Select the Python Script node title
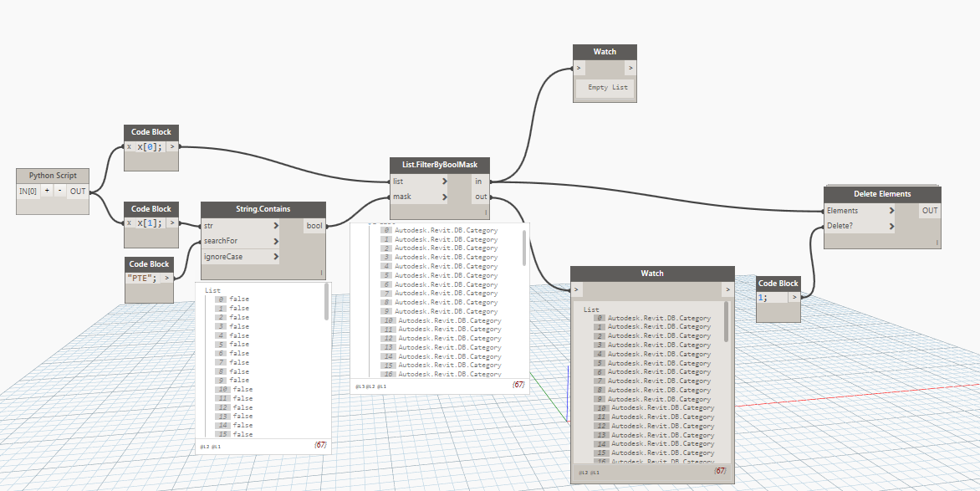Viewport: 980px width, 491px height. click(53, 176)
